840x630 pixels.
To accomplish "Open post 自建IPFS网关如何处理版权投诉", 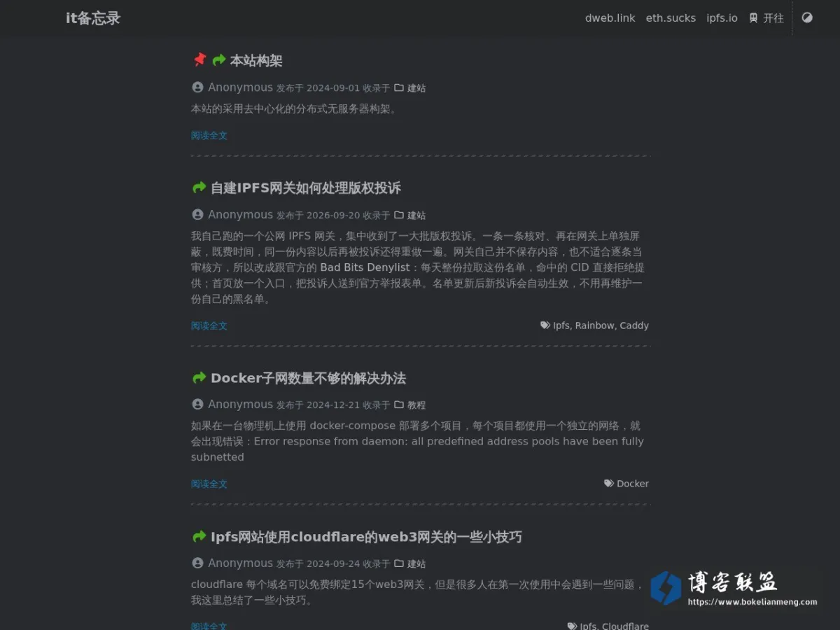I will tap(306, 188).
